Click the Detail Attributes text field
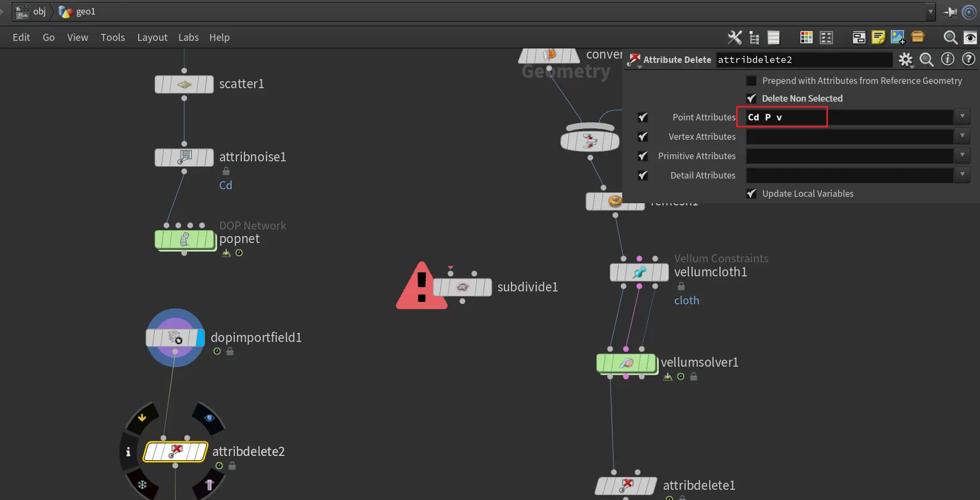980x500 pixels. [x=849, y=175]
